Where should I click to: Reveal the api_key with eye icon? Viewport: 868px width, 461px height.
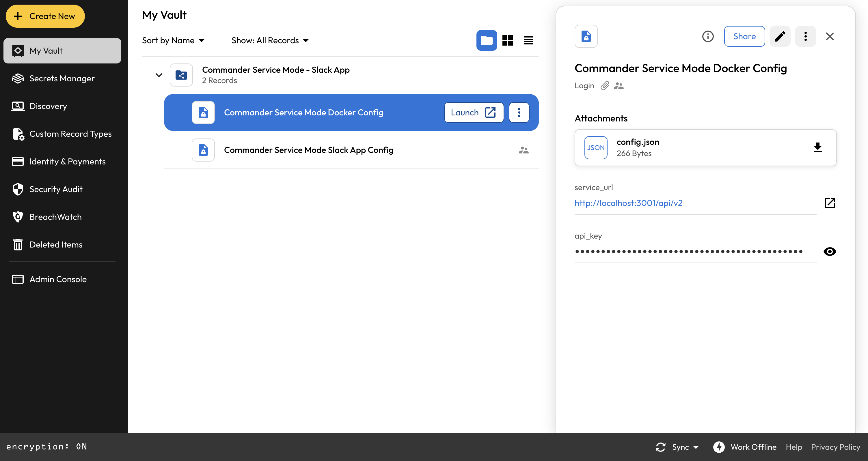pos(830,252)
